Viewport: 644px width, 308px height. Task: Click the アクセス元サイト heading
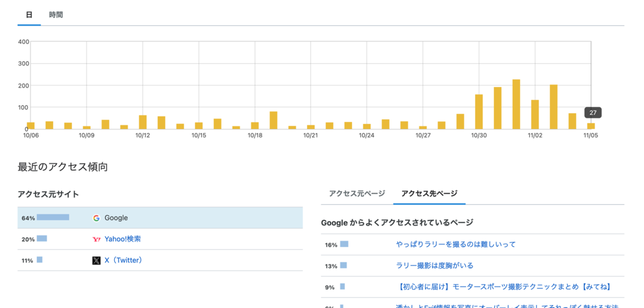click(48, 194)
